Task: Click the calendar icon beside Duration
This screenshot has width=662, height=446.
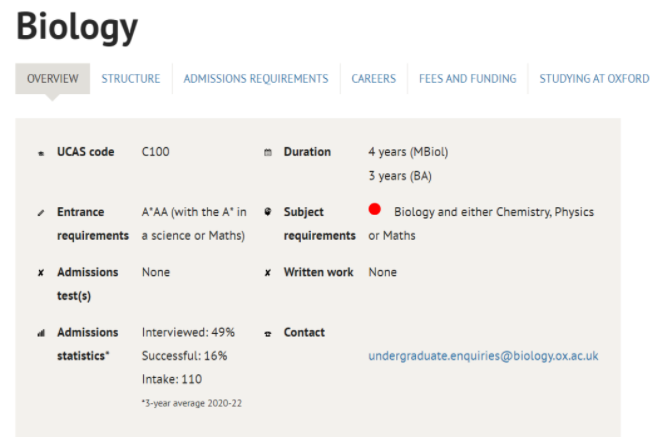Action: [268, 153]
